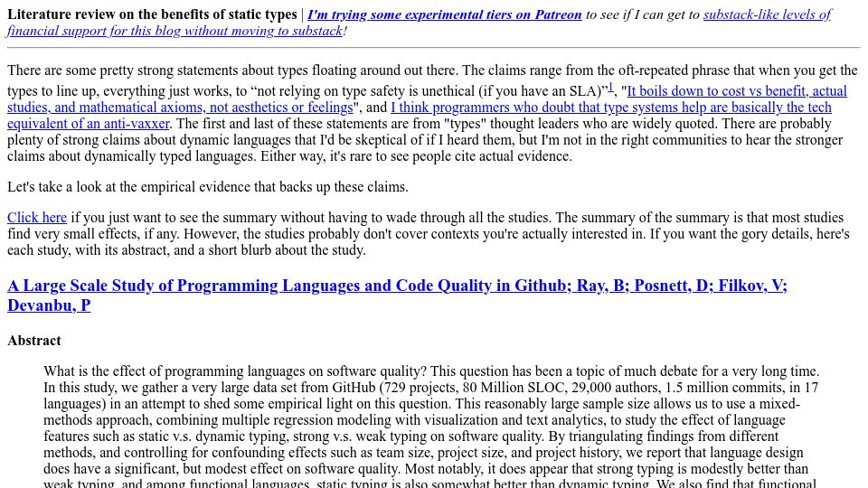Click the text '729 projects, 80 Million SLOC' in abstract

click(472, 388)
